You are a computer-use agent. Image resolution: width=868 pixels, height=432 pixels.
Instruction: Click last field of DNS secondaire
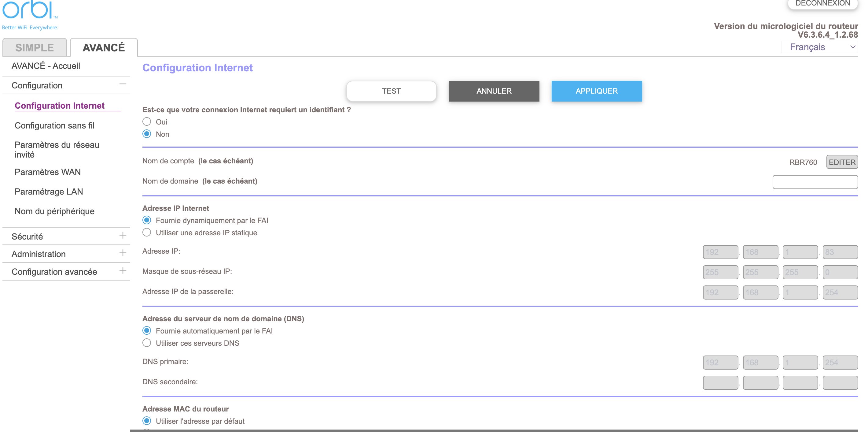coord(840,383)
